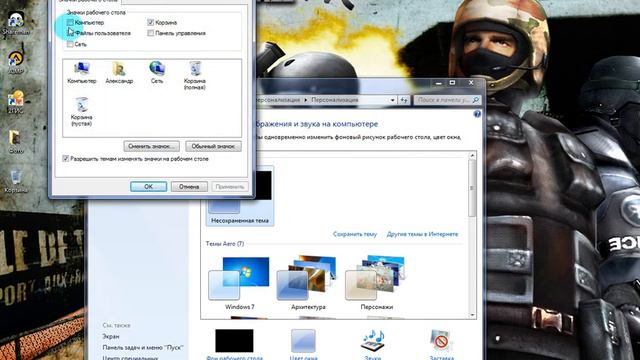The width and height of the screenshot is (640, 360).
Task: Click the Обычный значок button
Action: [x=213, y=146]
